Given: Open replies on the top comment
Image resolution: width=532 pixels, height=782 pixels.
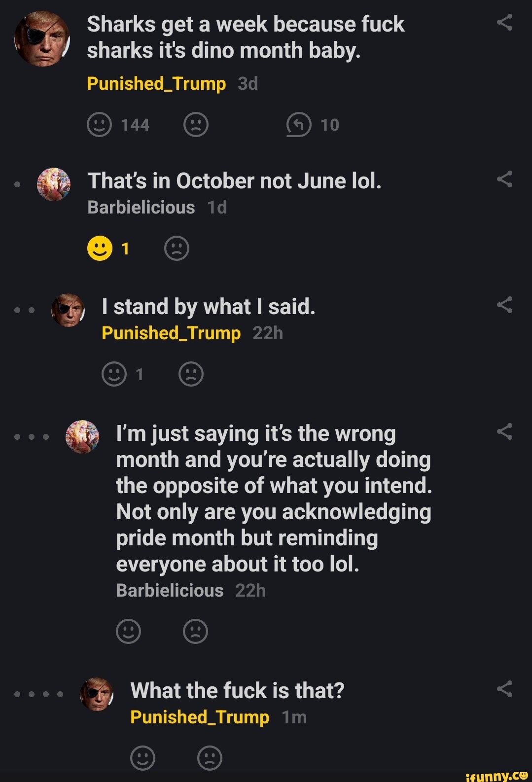Looking at the screenshot, I should coord(299,125).
